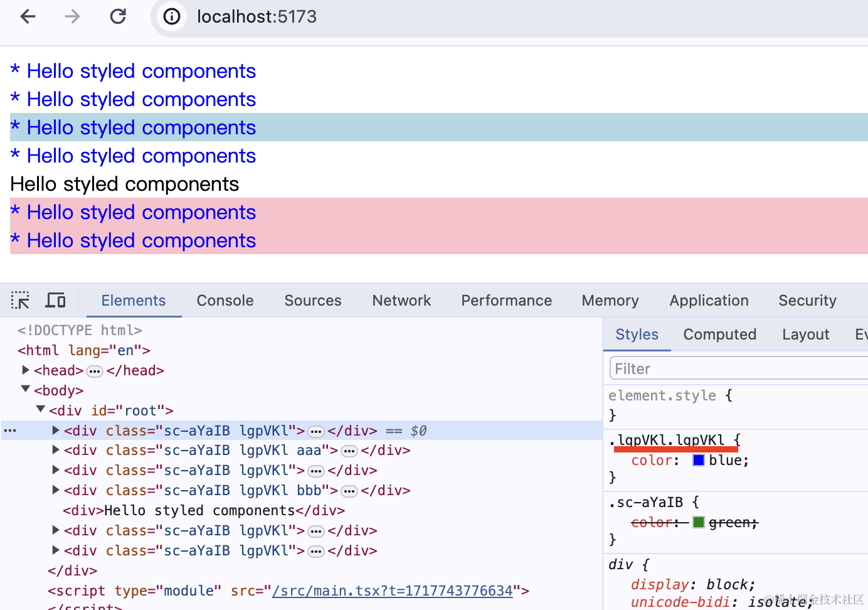Select the html lang="en" node

tap(84, 350)
